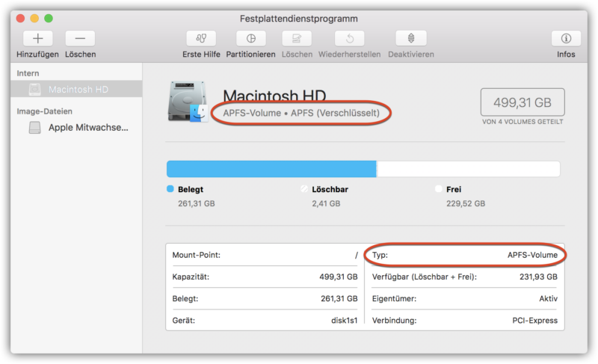This screenshot has height=364, width=598.
Task: Click the Wiederherstellen restore arrow icon
Action: 349,39
